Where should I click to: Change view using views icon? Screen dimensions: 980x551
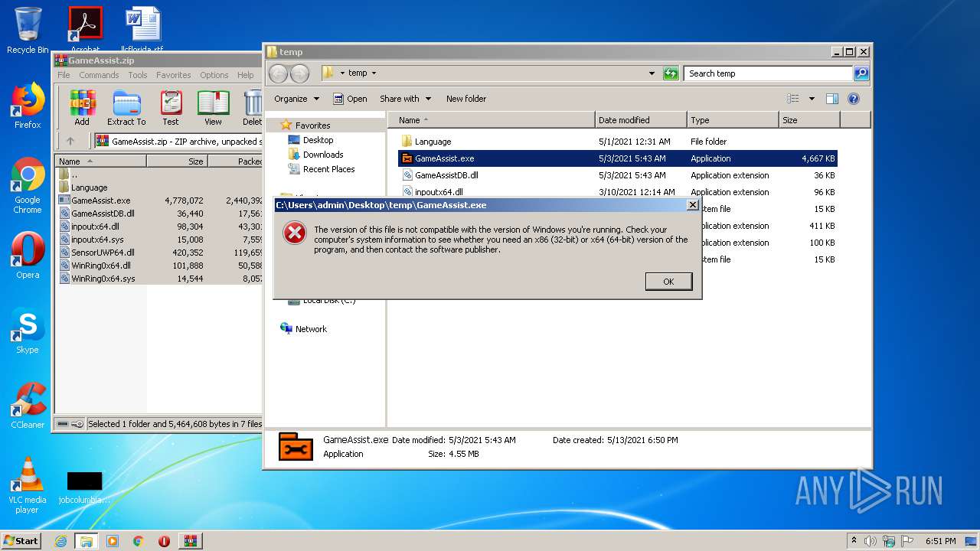792,99
